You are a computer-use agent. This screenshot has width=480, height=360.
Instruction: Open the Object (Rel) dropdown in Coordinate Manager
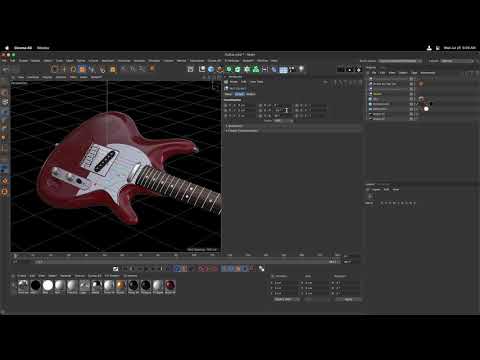[x=286, y=299]
